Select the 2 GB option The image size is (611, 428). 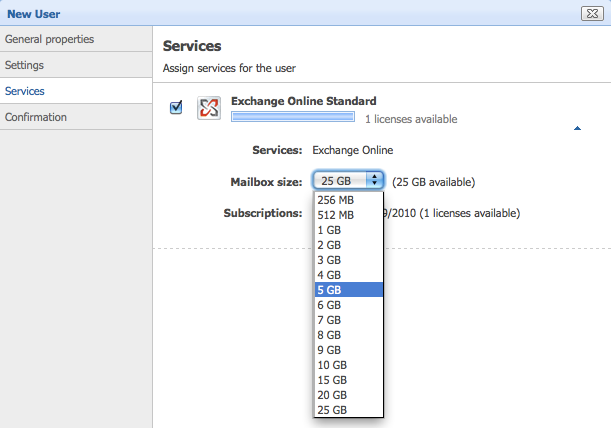click(349, 245)
